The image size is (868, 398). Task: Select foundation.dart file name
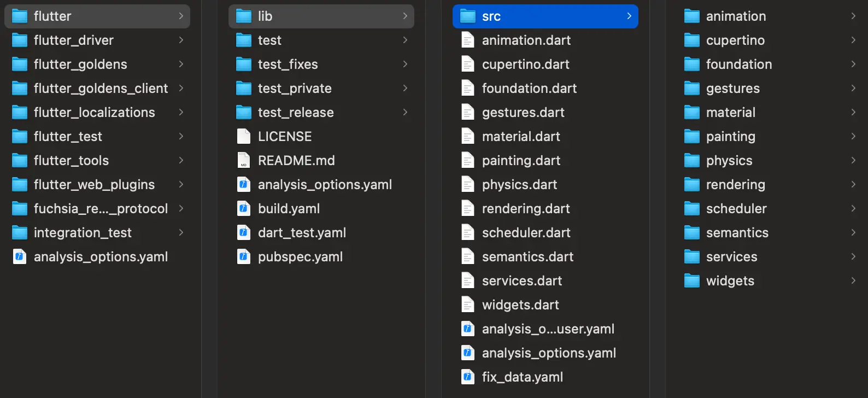529,89
